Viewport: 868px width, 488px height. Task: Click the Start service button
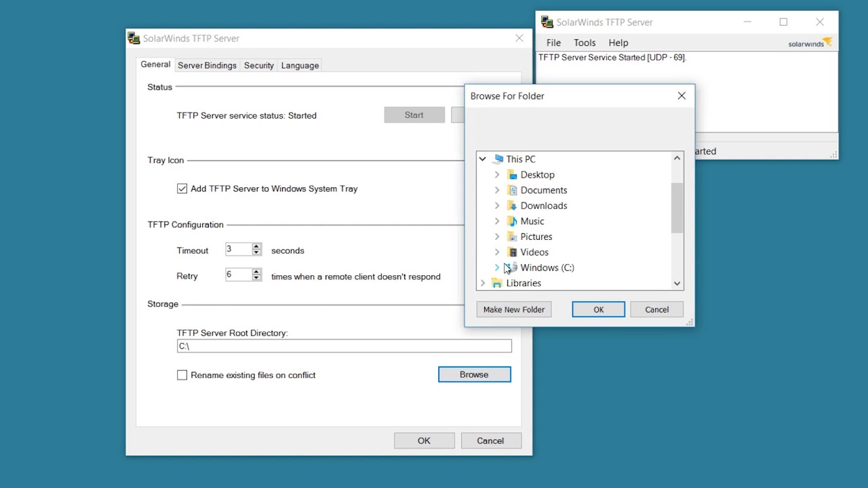(x=414, y=115)
